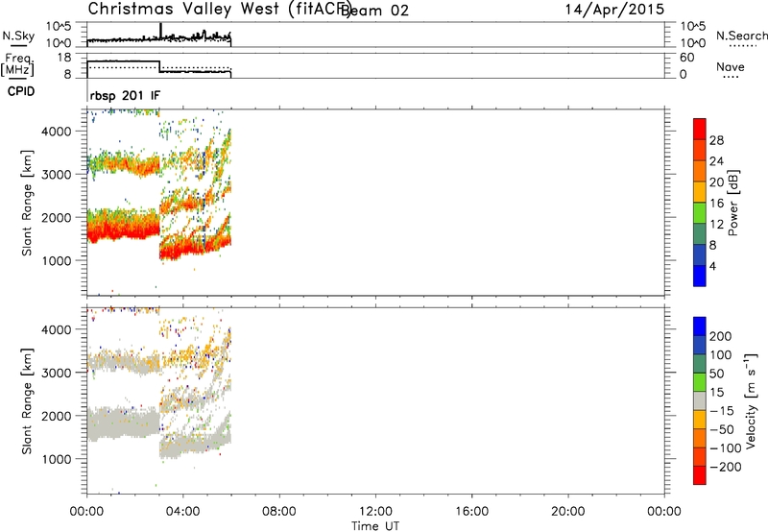Click the '12:00' time axis tick label
The image size is (768, 532).
tap(375, 512)
